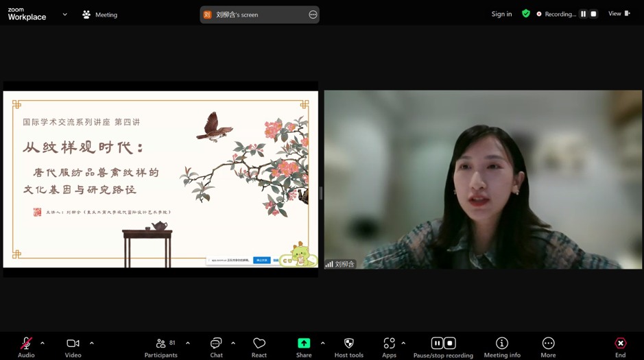This screenshot has height=360, width=644.
Task: Open the Chat panel
Action: [x=216, y=344]
